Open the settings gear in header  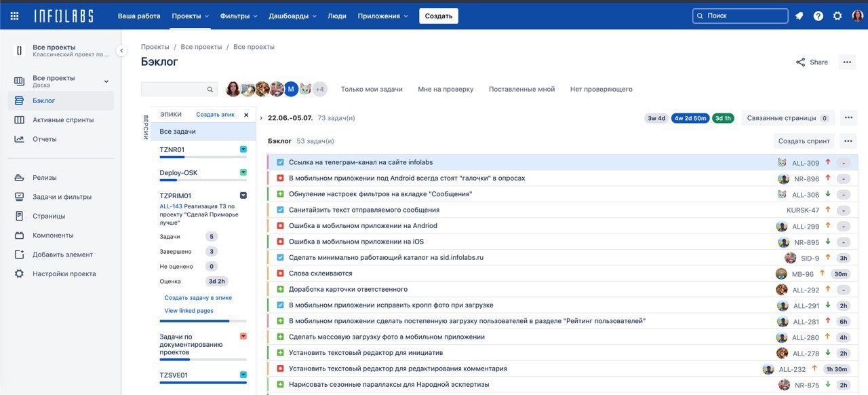tap(837, 16)
